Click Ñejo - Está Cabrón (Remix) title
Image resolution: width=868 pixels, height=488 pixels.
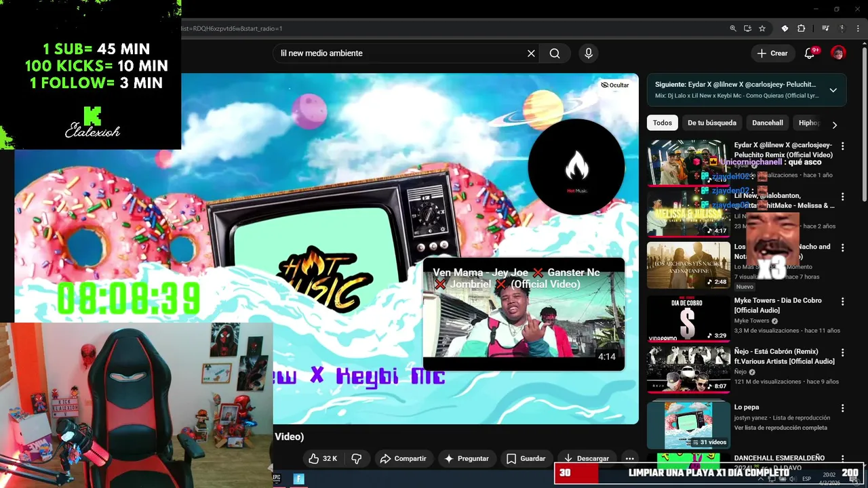coord(785,357)
